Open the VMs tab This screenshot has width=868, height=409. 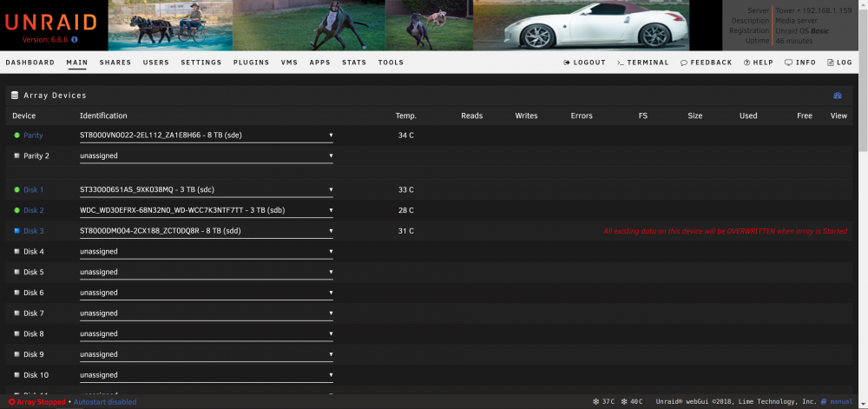click(290, 63)
